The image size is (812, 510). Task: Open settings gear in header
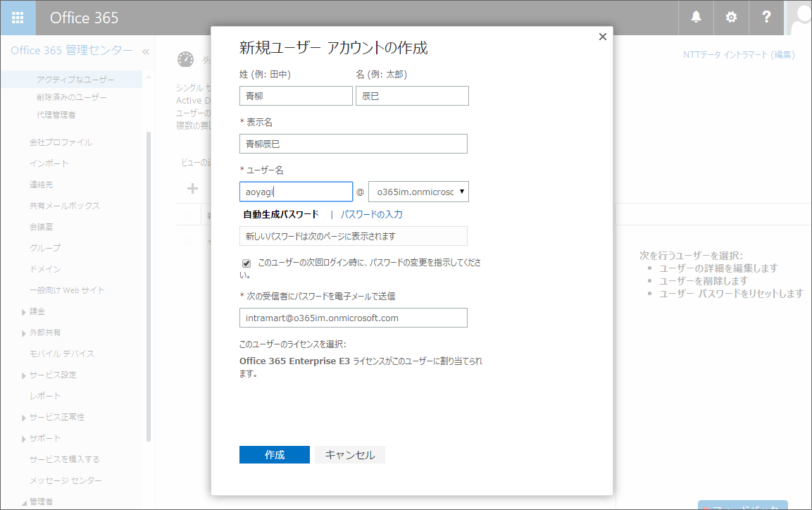point(731,18)
